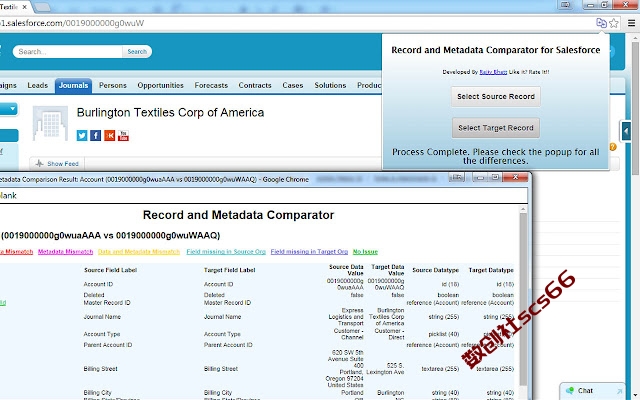Open the Facebook icon under account name

[96, 136]
